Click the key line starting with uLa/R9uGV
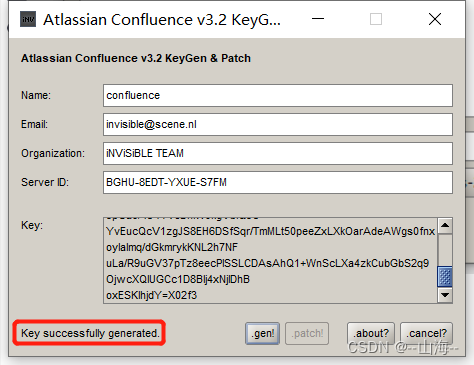This screenshot has height=365, width=474. pyautogui.click(x=267, y=263)
